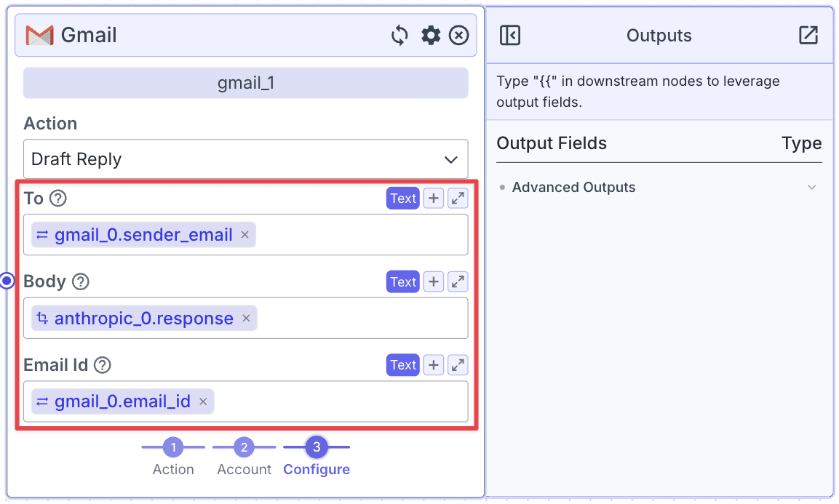This screenshot has width=839, height=504.
Task: Click the Gmail logo icon
Action: [39, 36]
